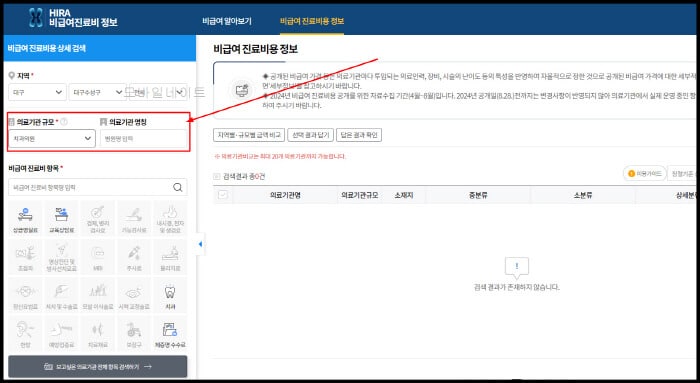Click 보고싶은 의료기관 전체 항목 검색하기 button

pyautogui.click(x=98, y=366)
